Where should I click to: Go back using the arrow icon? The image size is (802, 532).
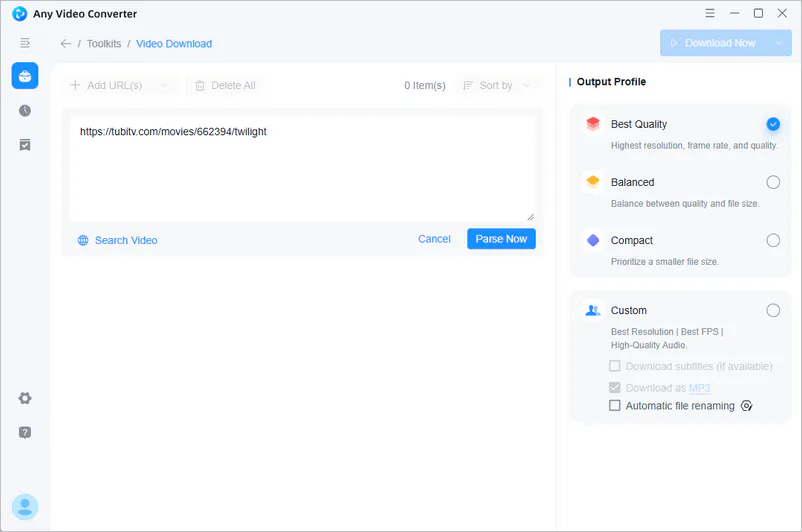click(x=65, y=43)
